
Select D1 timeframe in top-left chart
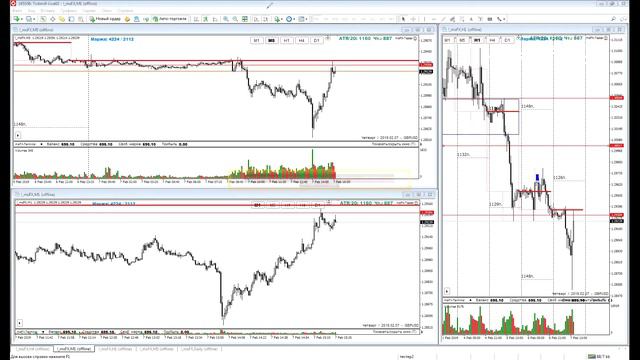(x=316, y=40)
